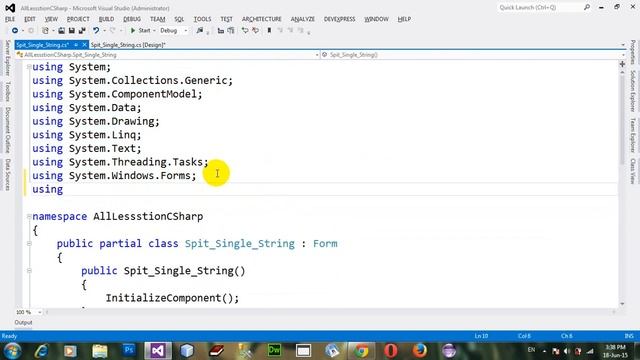Collapse the namespace AllLessstionCSharp block

click(x=29, y=216)
